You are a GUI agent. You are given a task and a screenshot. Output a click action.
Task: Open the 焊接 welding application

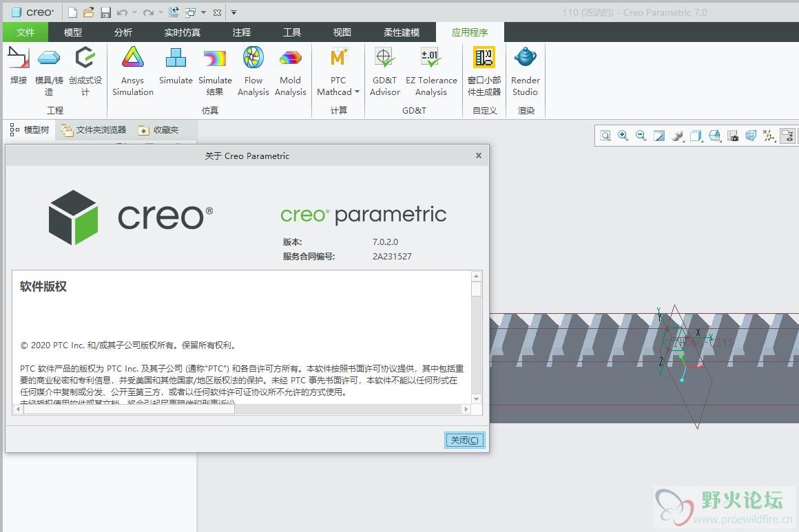(19, 65)
